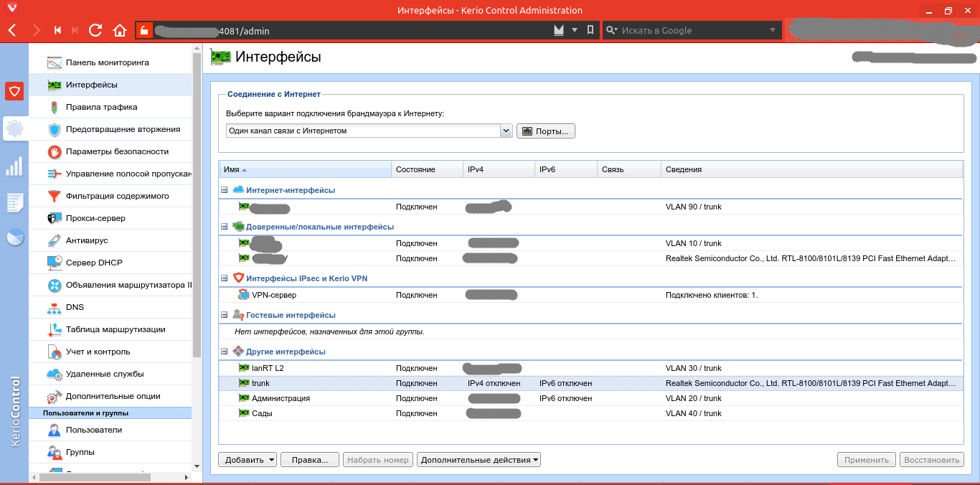The height and width of the screenshot is (485, 980).
Task: Click the bookmark icon in the address bar
Action: [590, 30]
